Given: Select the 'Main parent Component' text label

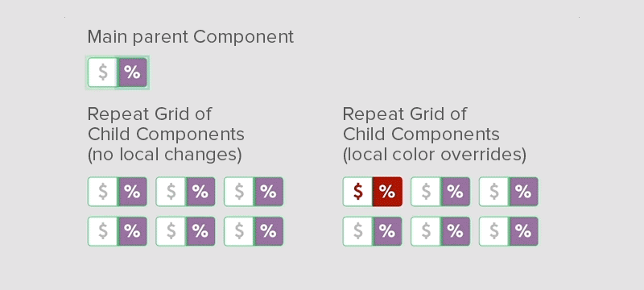Looking at the screenshot, I should (x=191, y=37).
